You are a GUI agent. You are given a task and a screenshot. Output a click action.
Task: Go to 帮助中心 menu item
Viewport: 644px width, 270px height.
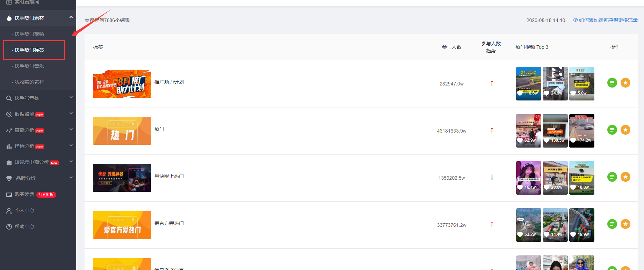click(x=24, y=226)
